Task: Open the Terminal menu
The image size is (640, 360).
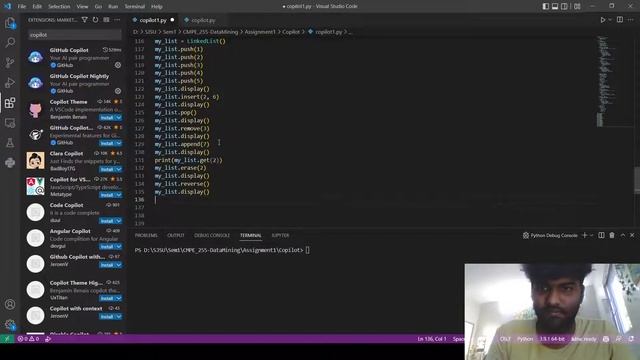Action: [x=135, y=6]
